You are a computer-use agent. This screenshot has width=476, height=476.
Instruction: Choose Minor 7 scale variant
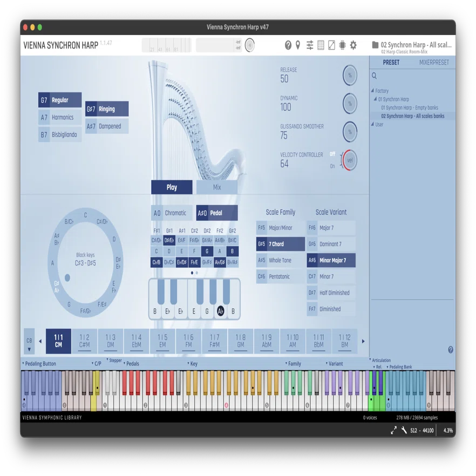click(331, 276)
